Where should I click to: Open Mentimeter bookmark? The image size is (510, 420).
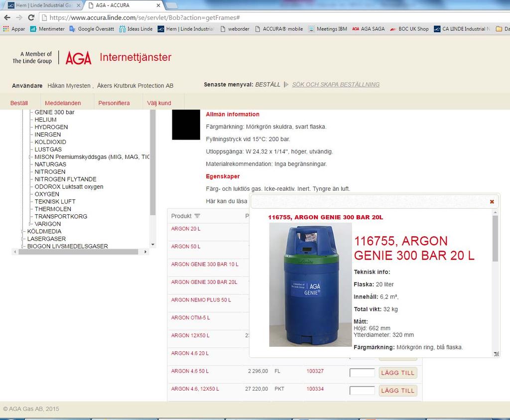tap(47, 29)
